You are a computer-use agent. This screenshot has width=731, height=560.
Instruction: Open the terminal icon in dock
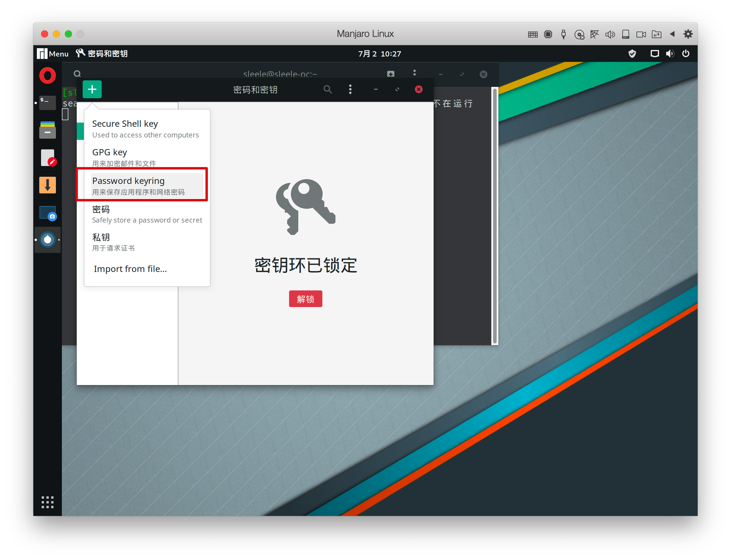(x=48, y=103)
